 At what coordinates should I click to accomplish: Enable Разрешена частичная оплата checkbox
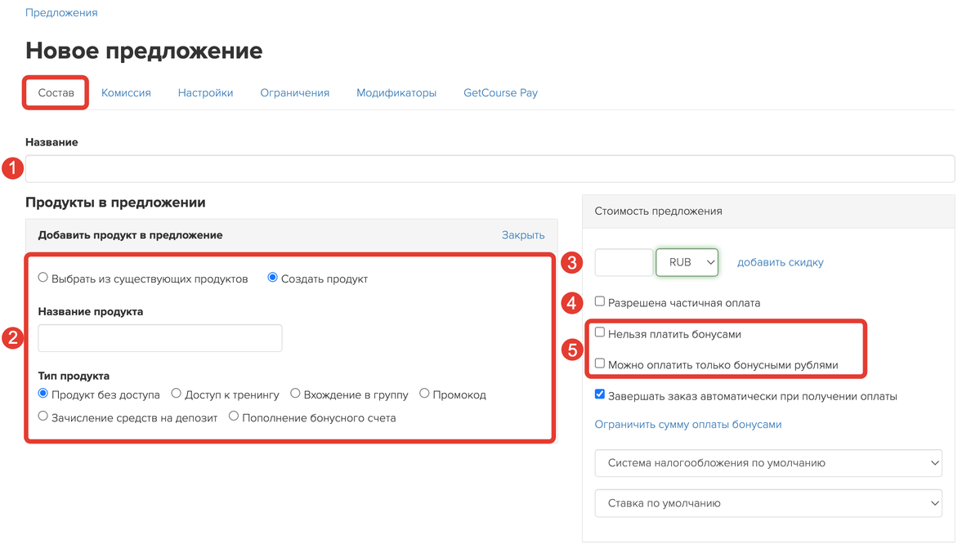point(600,301)
